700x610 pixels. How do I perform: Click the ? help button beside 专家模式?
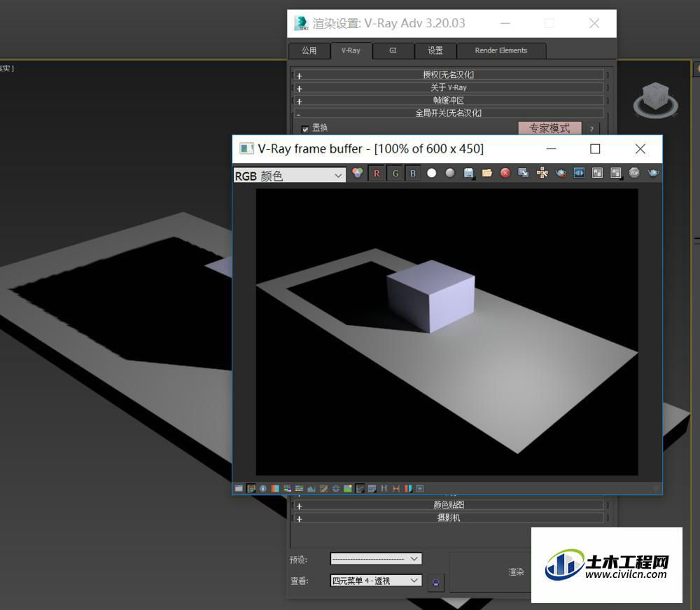click(591, 129)
